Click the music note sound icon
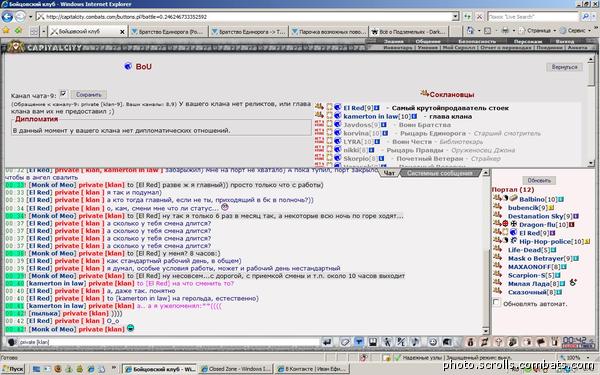This screenshot has width=600, height=375. tap(415, 342)
